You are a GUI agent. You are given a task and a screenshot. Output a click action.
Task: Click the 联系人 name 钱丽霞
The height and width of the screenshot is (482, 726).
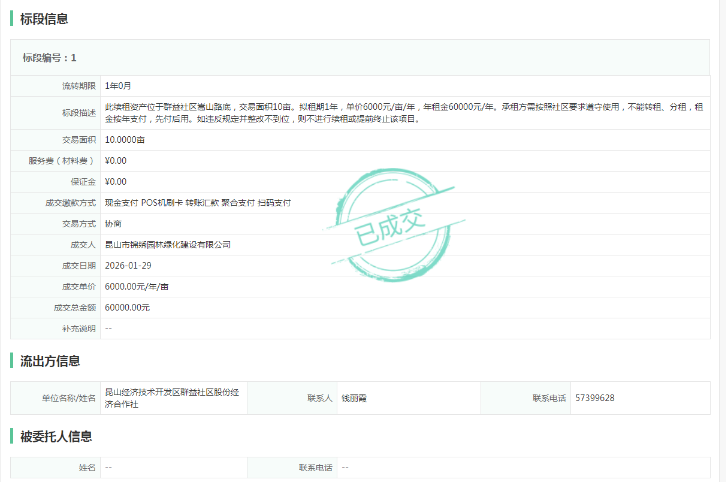click(354, 398)
